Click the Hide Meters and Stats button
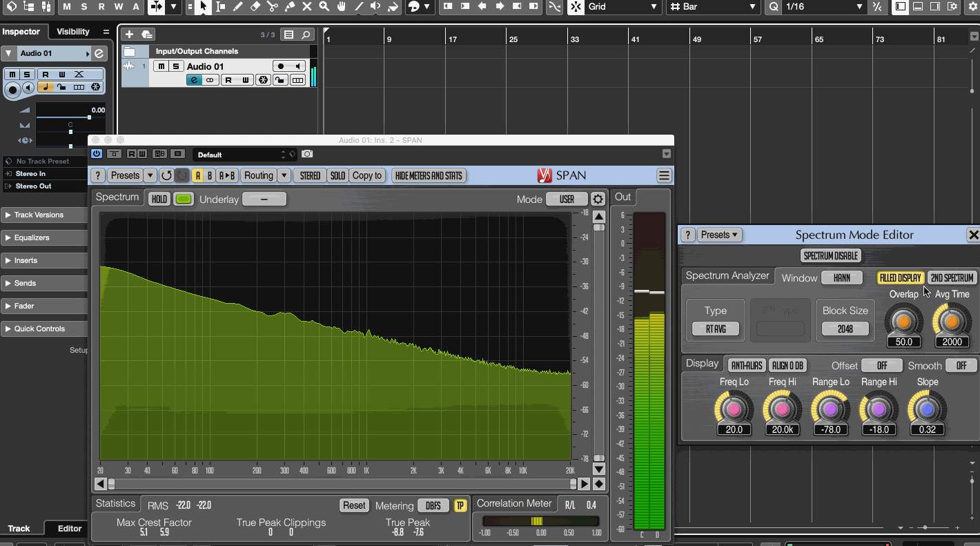The image size is (980, 546). [429, 175]
